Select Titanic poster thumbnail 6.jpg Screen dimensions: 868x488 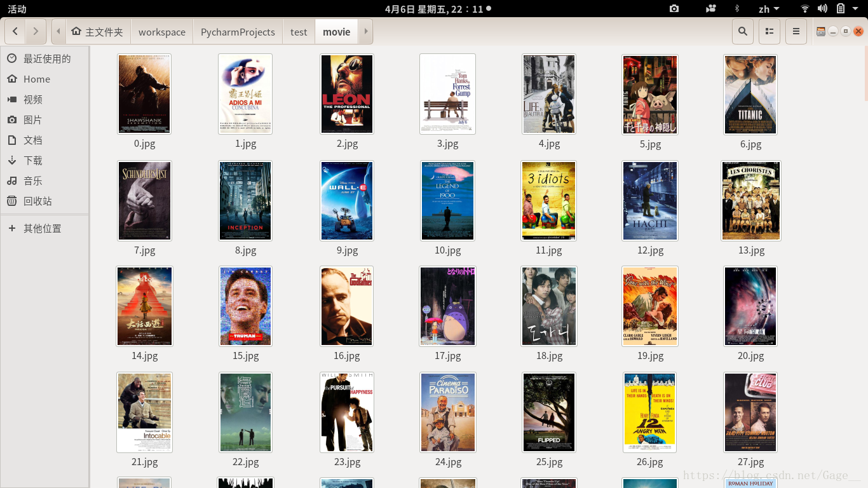pos(750,94)
